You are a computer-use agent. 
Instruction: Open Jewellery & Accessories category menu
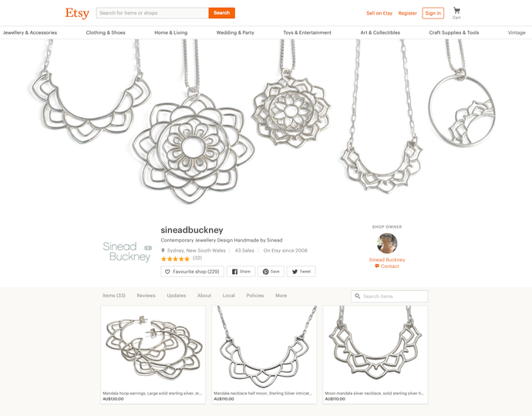point(30,32)
